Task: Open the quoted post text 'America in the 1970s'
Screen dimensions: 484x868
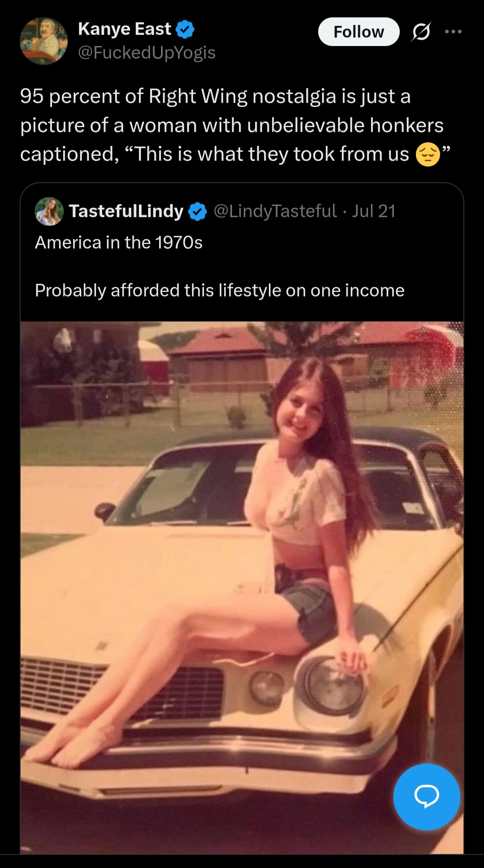Action: [119, 242]
